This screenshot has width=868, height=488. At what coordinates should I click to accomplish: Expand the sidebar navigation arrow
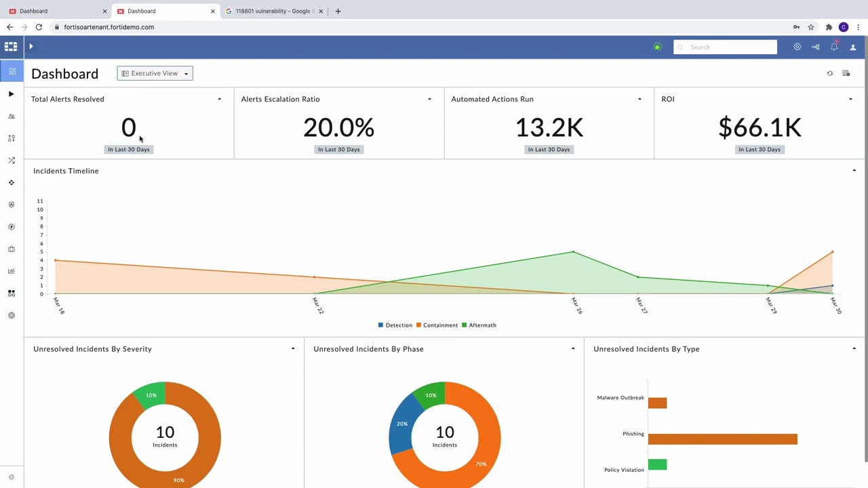tap(31, 47)
